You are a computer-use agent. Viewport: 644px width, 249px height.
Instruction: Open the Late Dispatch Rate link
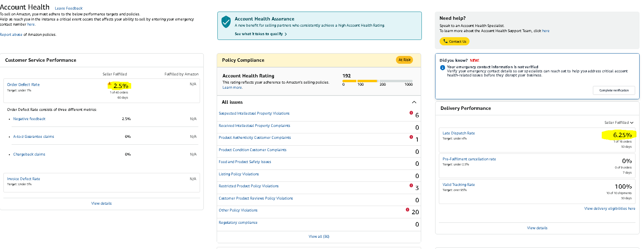(x=459, y=133)
